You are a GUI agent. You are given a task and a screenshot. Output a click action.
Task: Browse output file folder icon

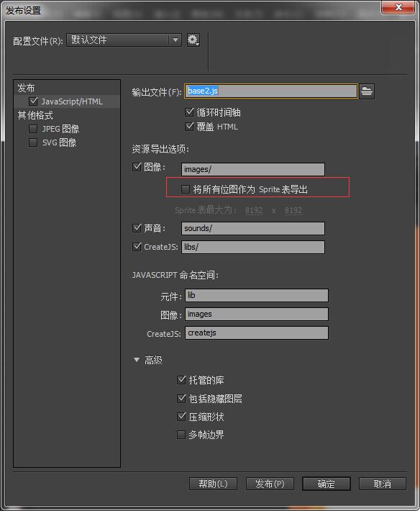point(367,91)
